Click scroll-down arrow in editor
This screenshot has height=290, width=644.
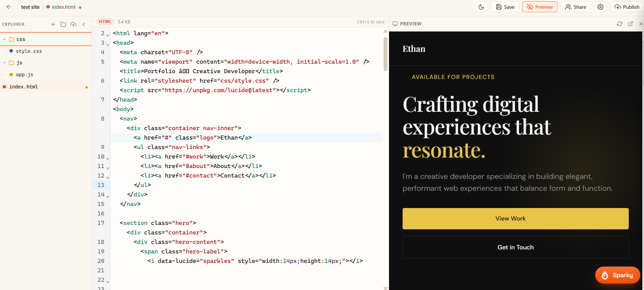(x=385, y=288)
